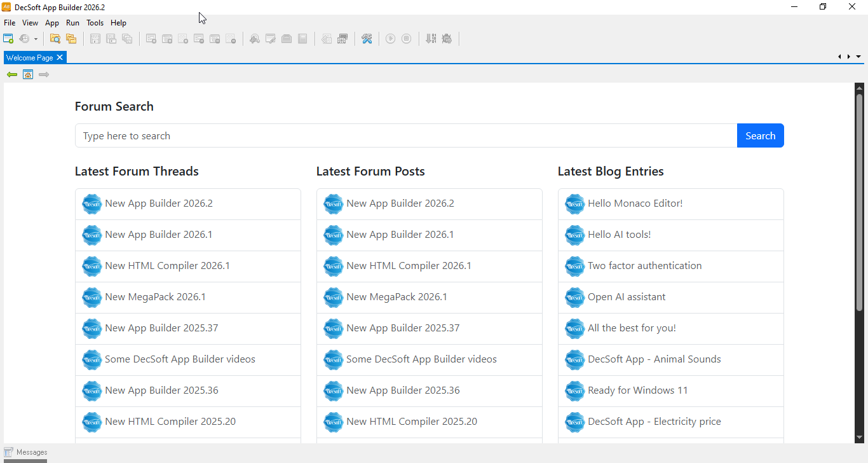
Task: Open the Tools menu
Action: 95,23
